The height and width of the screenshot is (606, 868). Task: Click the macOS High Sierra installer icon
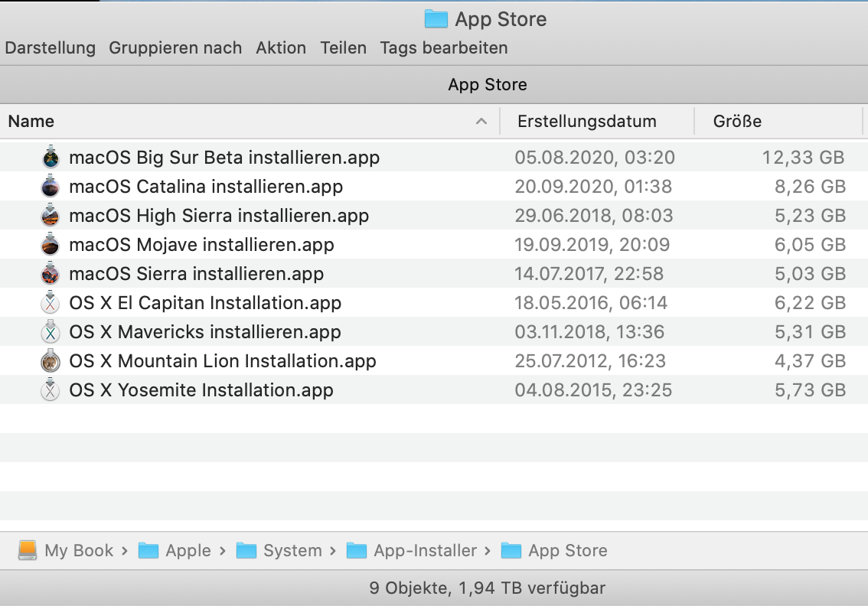click(x=51, y=216)
